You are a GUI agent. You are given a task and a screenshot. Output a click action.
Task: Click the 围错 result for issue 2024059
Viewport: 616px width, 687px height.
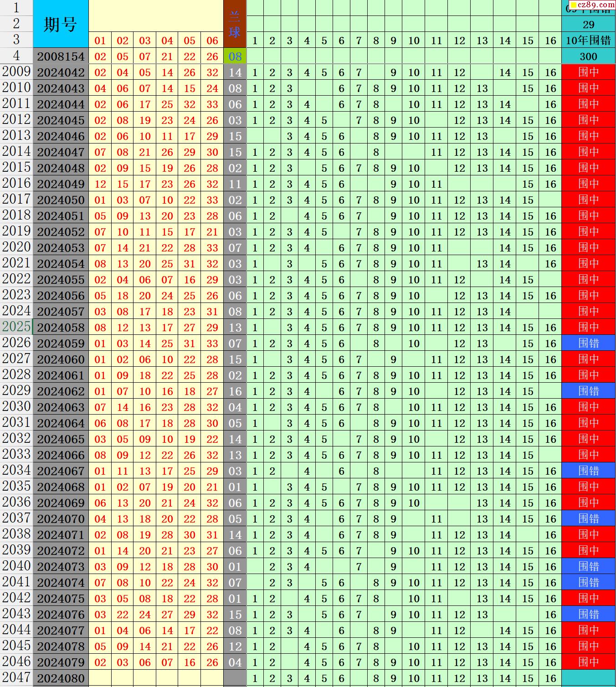coord(588,343)
